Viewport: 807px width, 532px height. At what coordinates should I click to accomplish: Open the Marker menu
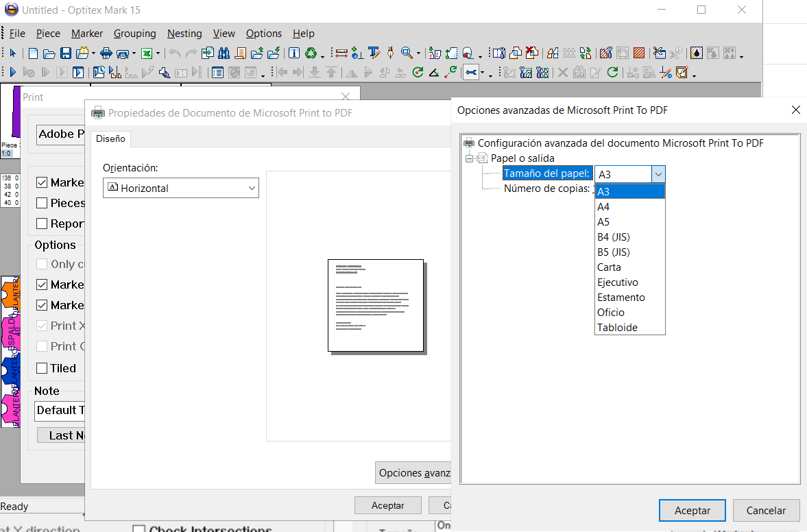point(87,34)
